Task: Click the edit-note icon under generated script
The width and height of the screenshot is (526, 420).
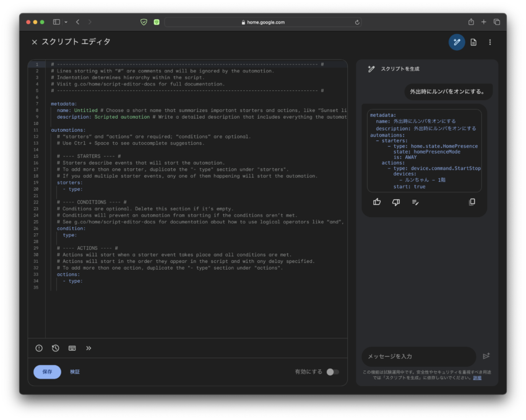Action: (x=415, y=202)
